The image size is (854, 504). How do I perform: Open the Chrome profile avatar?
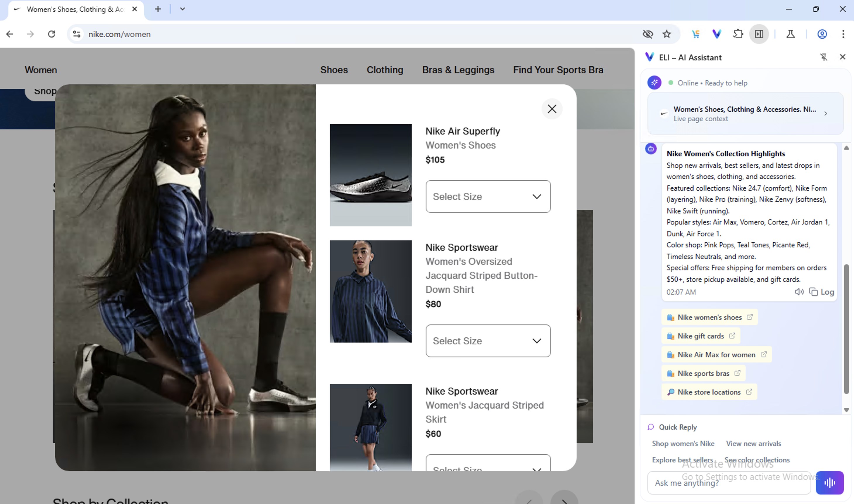tap(822, 34)
